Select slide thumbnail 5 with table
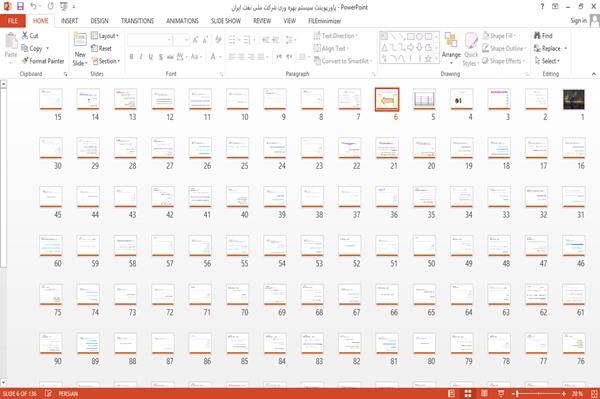Screen dimensions: 600x399 click(424, 99)
